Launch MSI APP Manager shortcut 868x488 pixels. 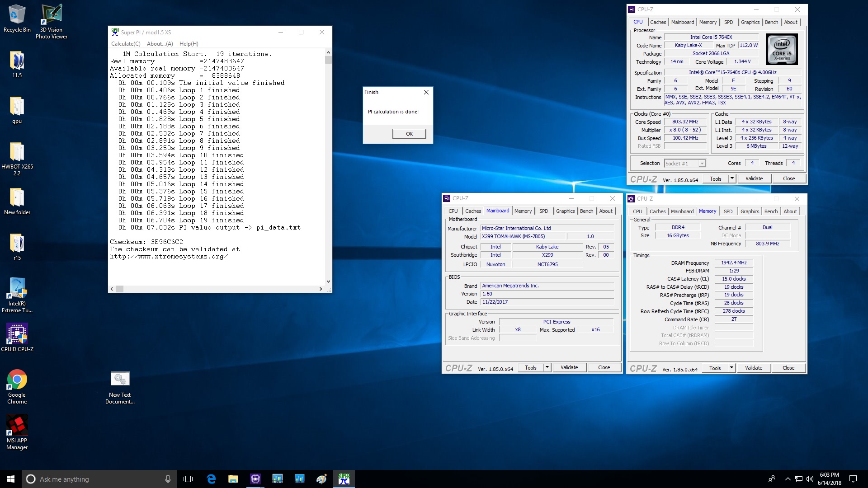click(x=17, y=432)
